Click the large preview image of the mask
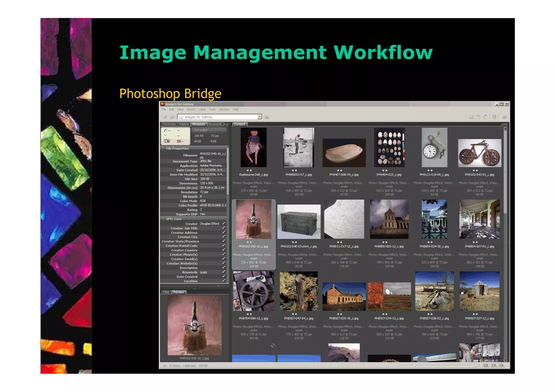The height and width of the screenshot is (392, 555). coord(194,325)
